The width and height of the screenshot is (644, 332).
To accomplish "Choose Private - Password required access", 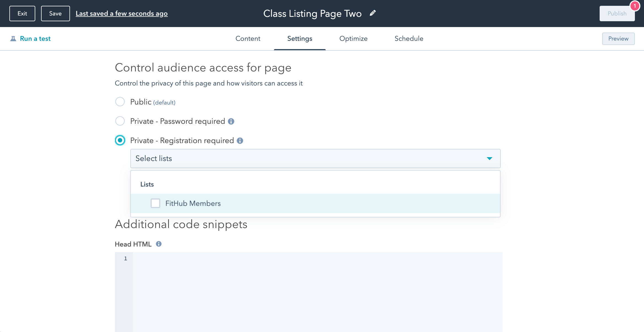I will click(120, 121).
